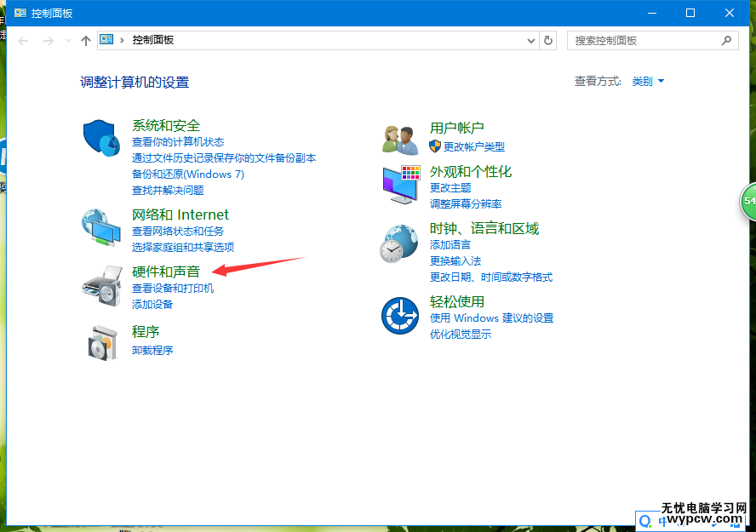This screenshot has width=756, height=532.
Task: Open 查找并解决问题 link
Action: [168, 191]
